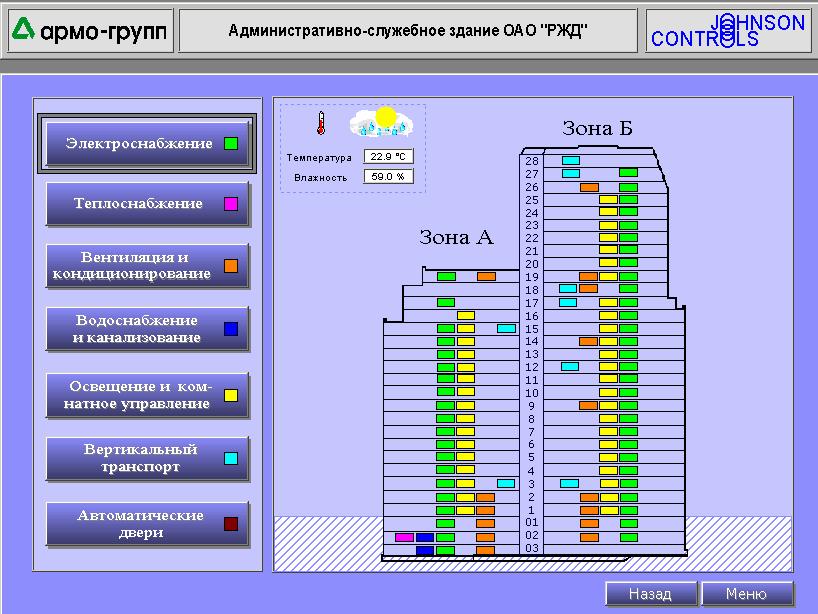Click the green power indicator on floor 27
Screen dimensions: 818x614
coord(628,173)
